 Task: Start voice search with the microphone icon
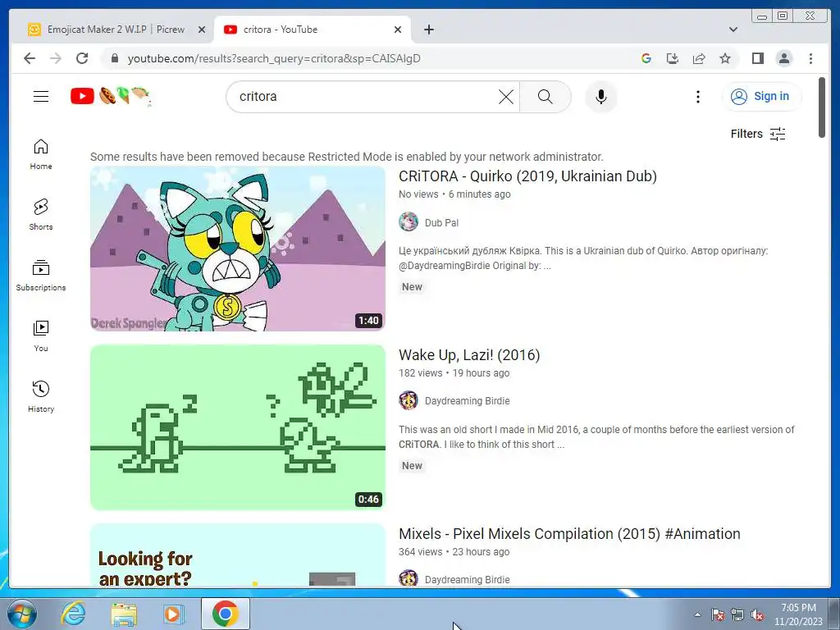point(601,97)
